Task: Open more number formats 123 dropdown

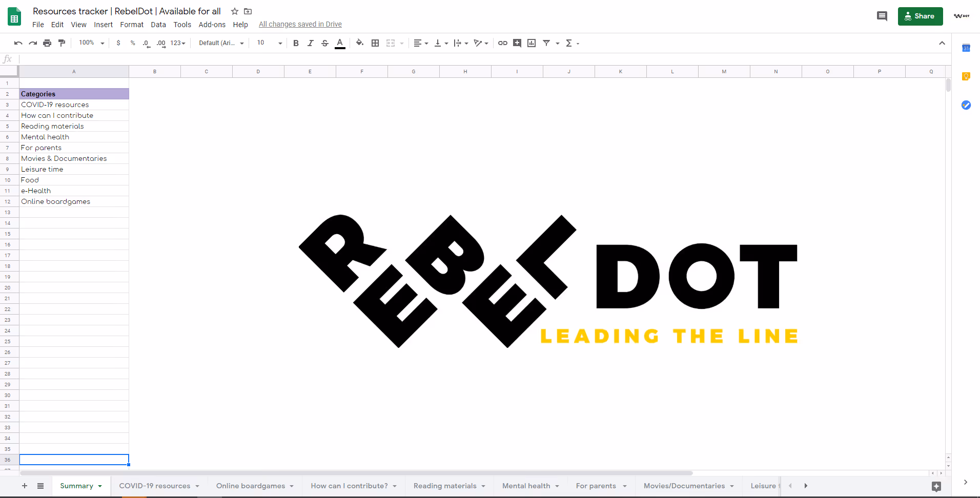Action: 178,43
